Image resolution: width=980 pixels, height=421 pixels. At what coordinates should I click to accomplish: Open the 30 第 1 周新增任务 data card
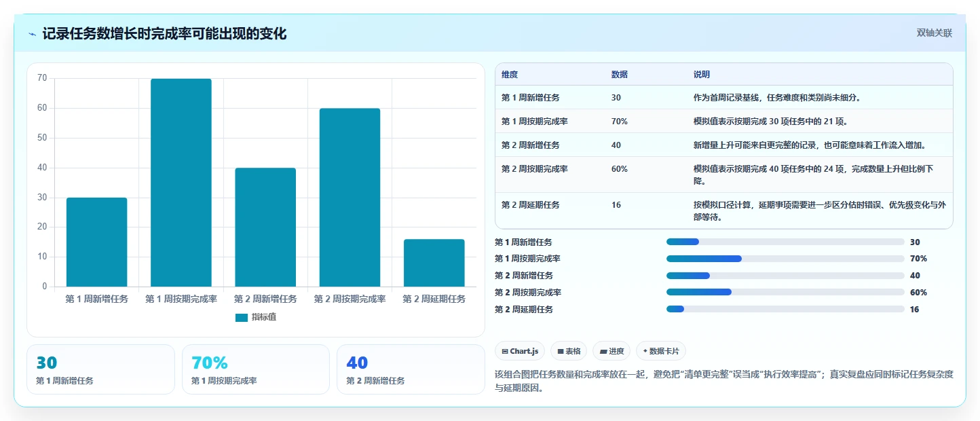pyautogui.click(x=101, y=369)
